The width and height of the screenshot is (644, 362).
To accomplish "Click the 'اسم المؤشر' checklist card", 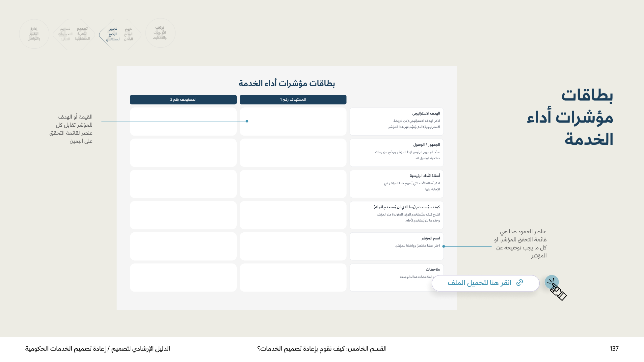I will click(x=396, y=246).
